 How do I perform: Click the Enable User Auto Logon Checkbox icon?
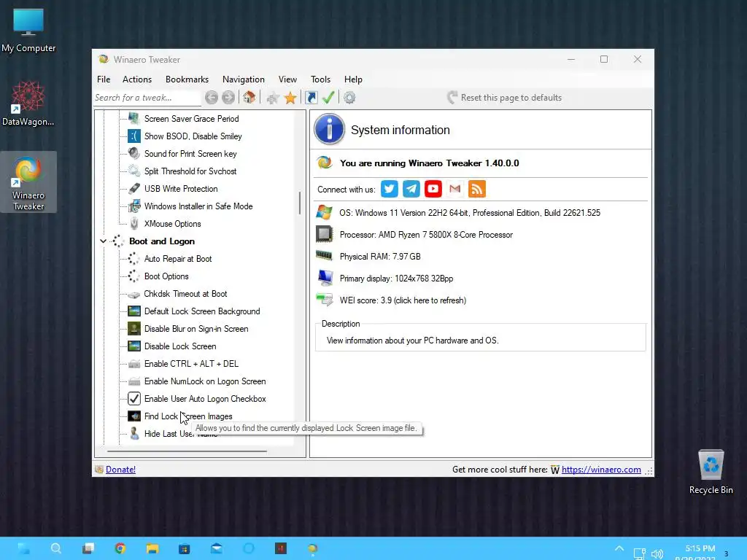click(134, 399)
